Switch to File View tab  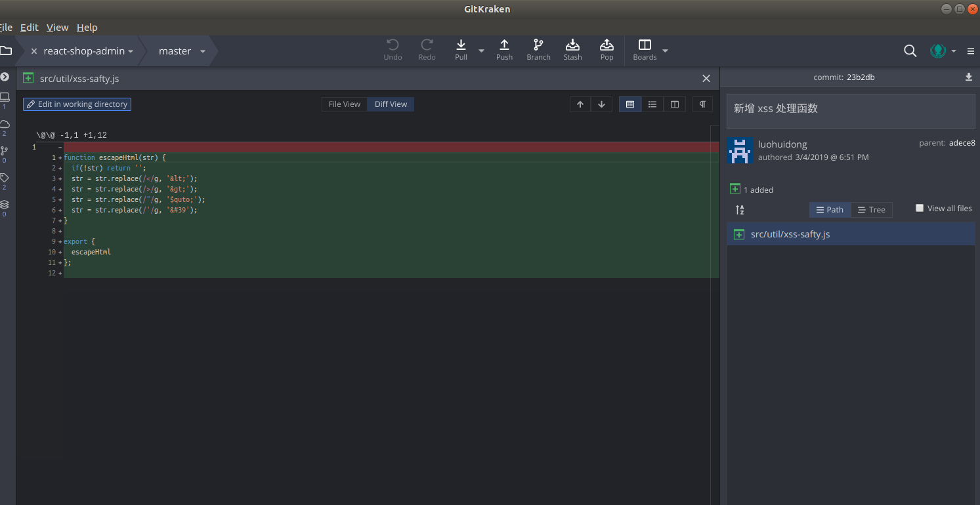coord(344,104)
